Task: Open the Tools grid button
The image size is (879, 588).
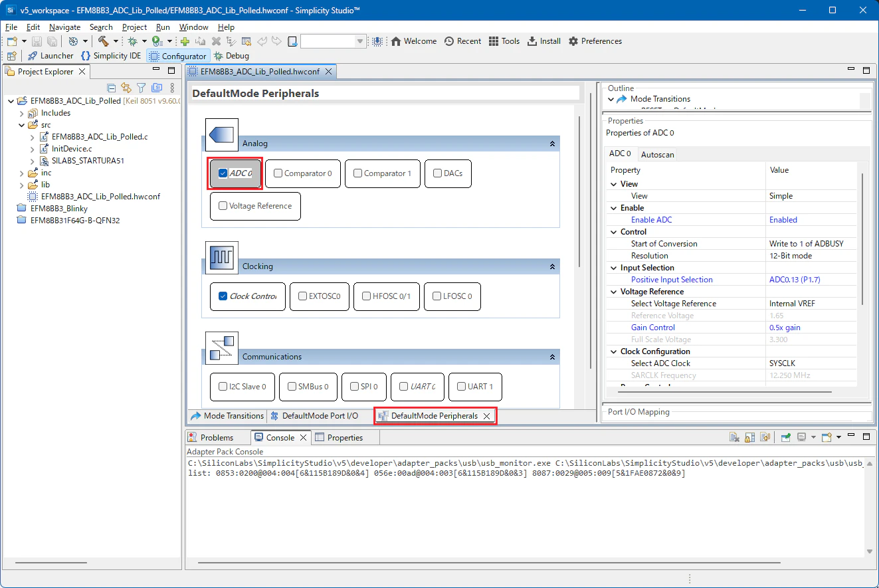Action: [504, 41]
